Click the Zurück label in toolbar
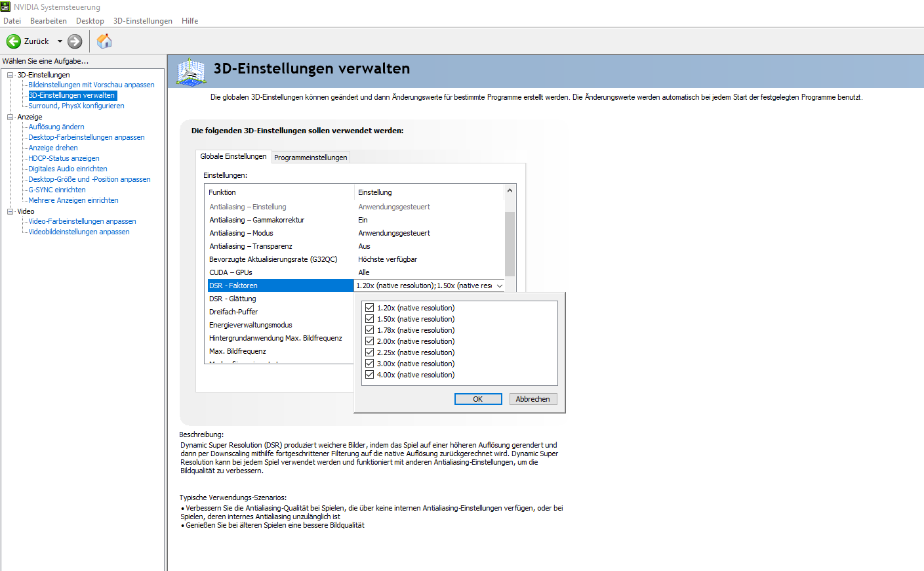This screenshot has width=924, height=571. click(37, 41)
